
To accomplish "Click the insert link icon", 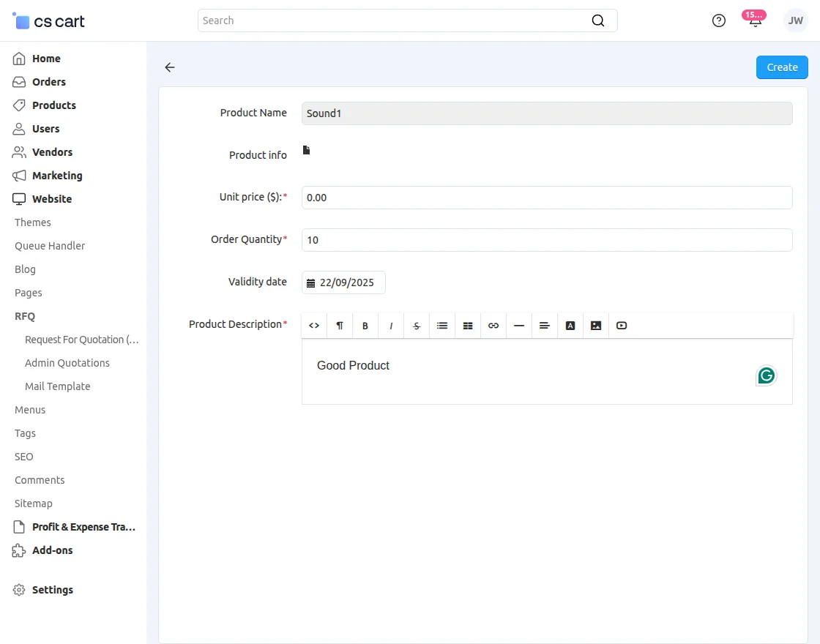I will [x=493, y=326].
